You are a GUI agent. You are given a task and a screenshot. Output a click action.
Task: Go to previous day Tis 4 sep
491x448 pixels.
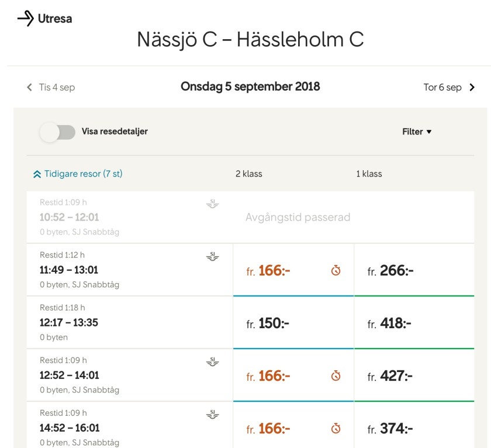click(50, 87)
